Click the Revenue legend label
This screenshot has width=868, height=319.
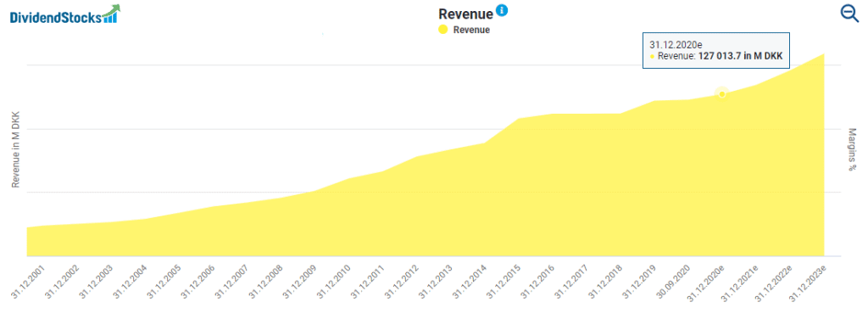471,30
